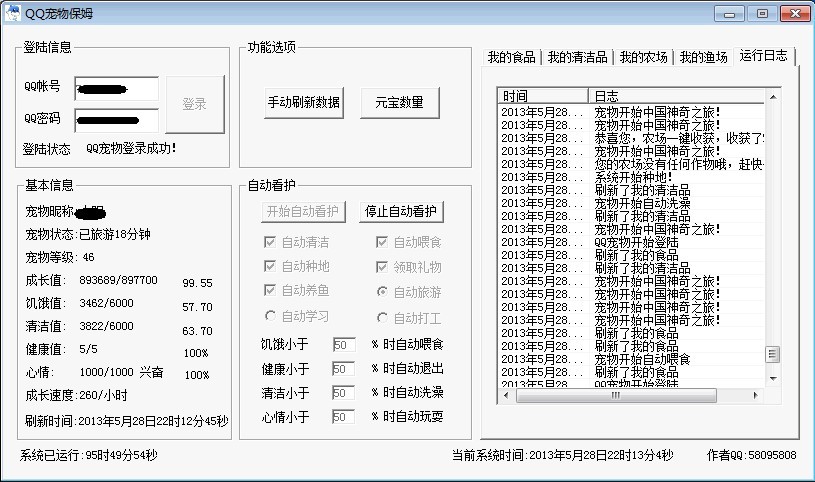The image size is (815, 482).
Task: Minimize the QQ宠物保姆 window
Action: [729, 14]
